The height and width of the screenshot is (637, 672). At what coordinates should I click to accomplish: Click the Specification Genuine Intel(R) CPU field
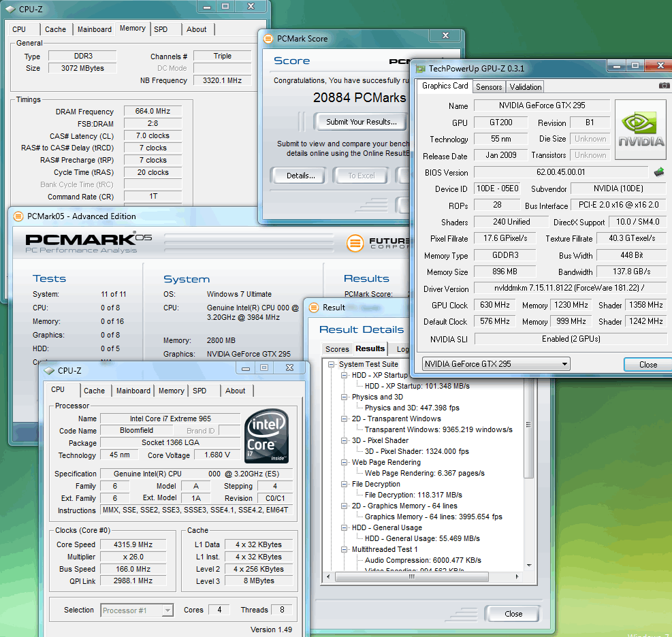point(196,474)
